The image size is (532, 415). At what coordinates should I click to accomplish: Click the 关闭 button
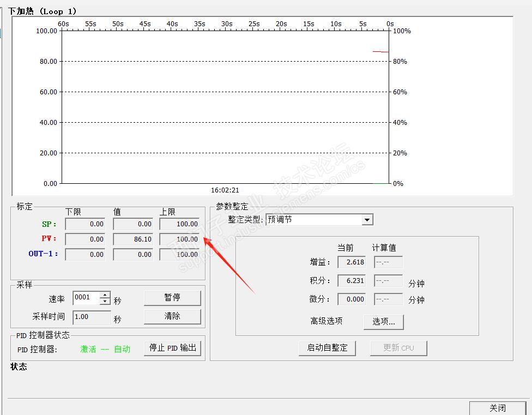[498, 408]
